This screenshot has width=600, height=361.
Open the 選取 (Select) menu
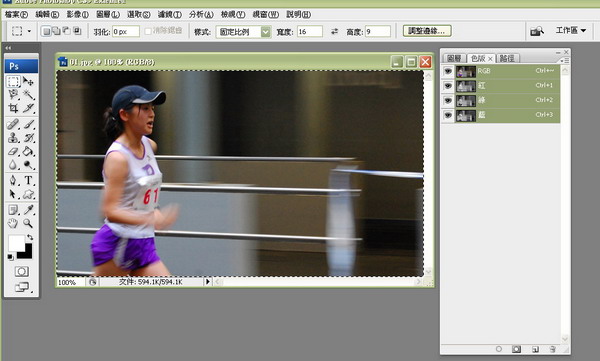(139, 15)
